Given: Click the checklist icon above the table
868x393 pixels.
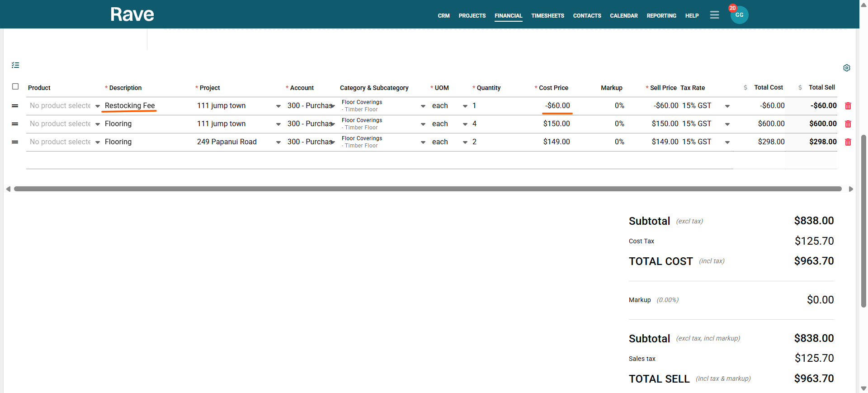Looking at the screenshot, I should pyautogui.click(x=15, y=65).
